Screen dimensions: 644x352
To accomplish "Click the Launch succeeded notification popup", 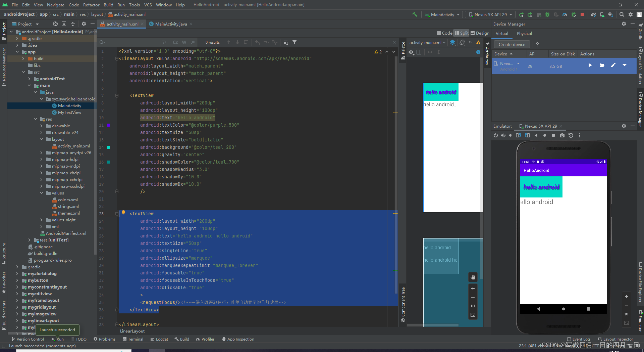I will [x=57, y=330].
